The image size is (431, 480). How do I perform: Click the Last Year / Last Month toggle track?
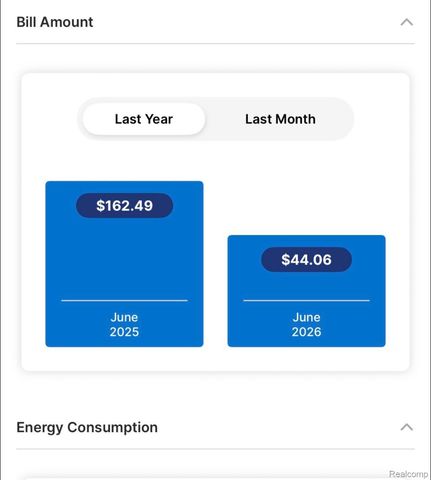(215, 119)
